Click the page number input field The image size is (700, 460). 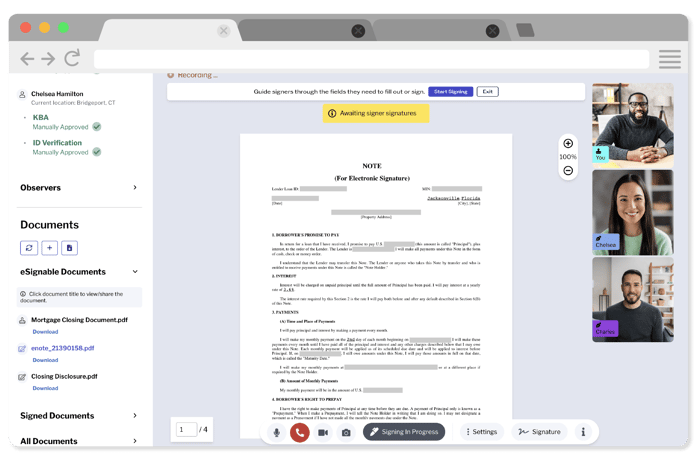tap(186, 430)
